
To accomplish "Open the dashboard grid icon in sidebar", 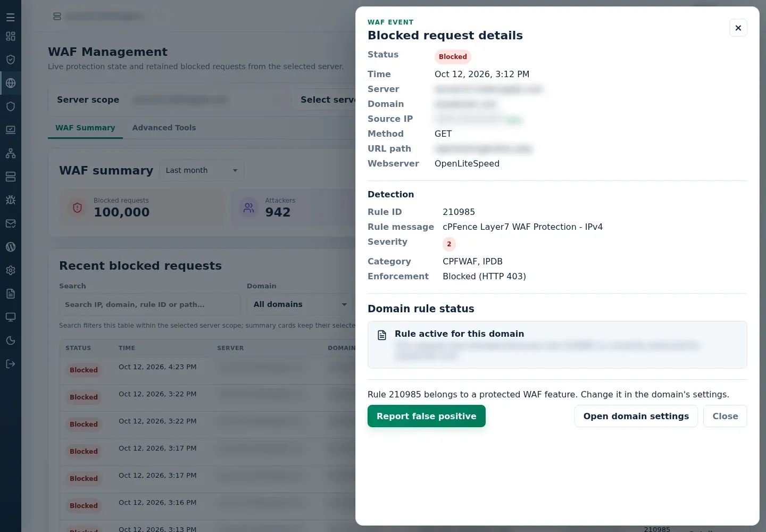I will click(x=11, y=36).
